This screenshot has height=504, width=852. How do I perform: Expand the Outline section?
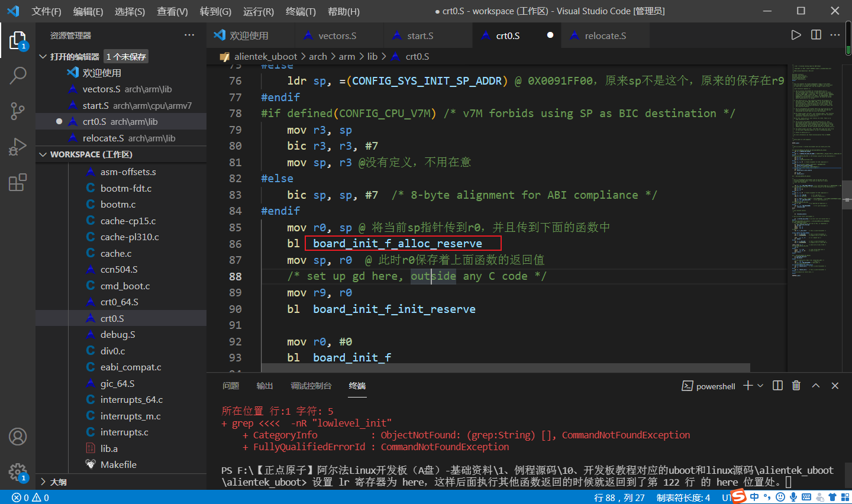(43, 482)
